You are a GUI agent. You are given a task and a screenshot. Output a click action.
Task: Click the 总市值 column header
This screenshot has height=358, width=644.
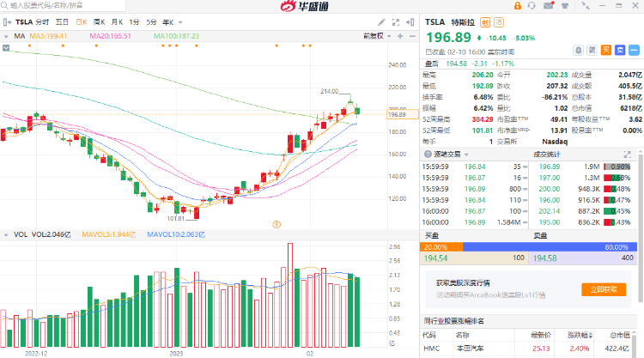pos(619,336)
